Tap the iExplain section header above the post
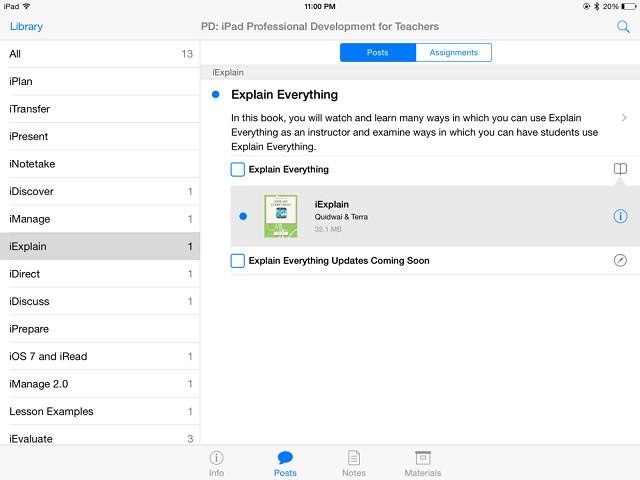The image size is (640, 480). pos(228,72)
